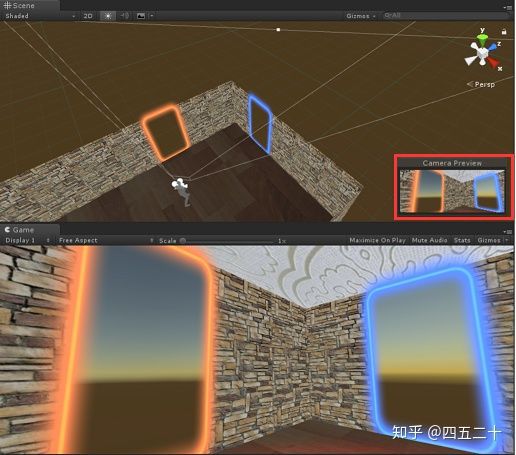Switch Persp projection label
Screen dimensions: 516x455
pyautogui.click(x=481, y=84)
